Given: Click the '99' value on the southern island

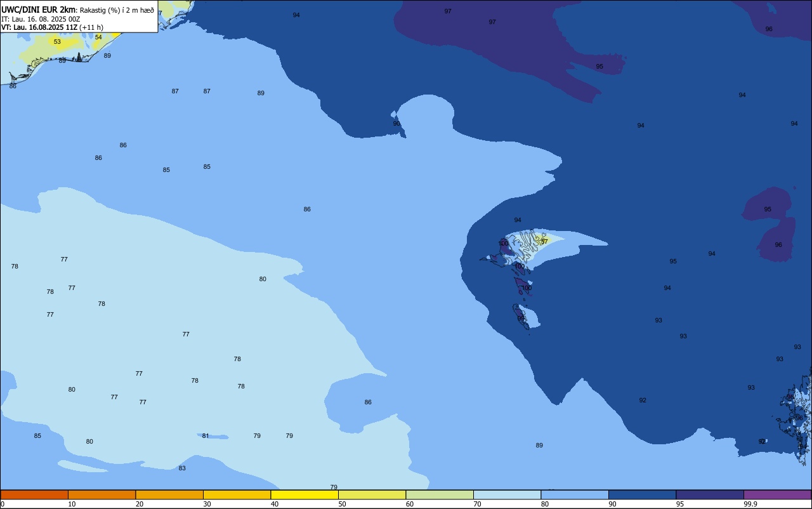Looking at the screenshot, I should click(x=521, y=319).
